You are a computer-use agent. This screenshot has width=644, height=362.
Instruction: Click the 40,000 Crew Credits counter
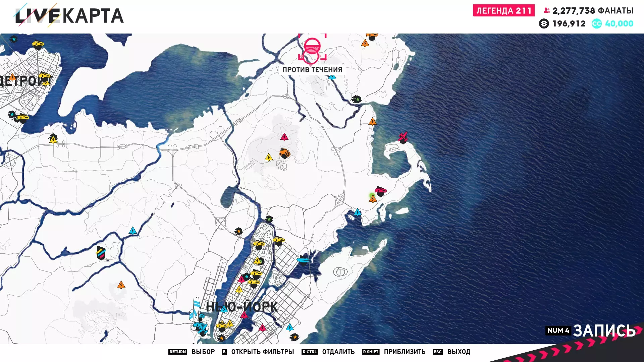click(x=619, y=24)
